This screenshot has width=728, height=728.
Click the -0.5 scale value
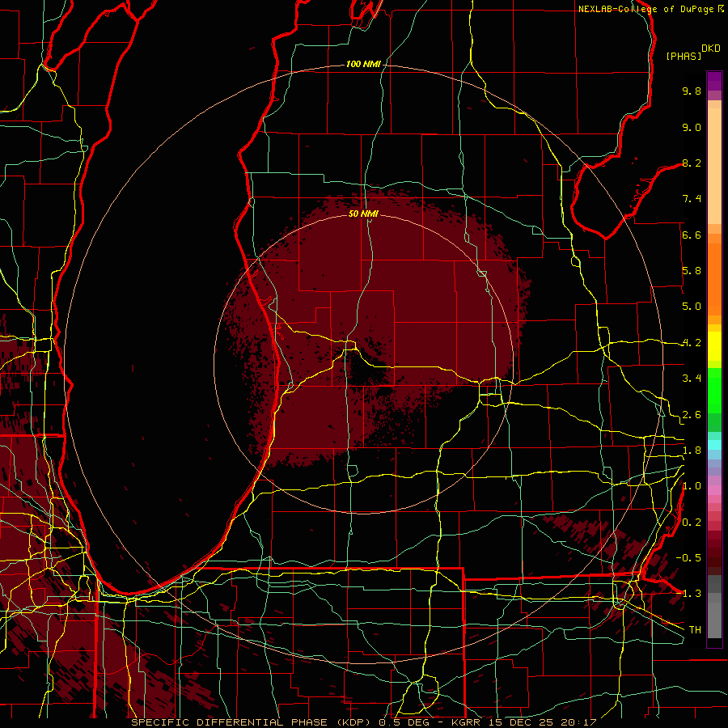[688, 558]
